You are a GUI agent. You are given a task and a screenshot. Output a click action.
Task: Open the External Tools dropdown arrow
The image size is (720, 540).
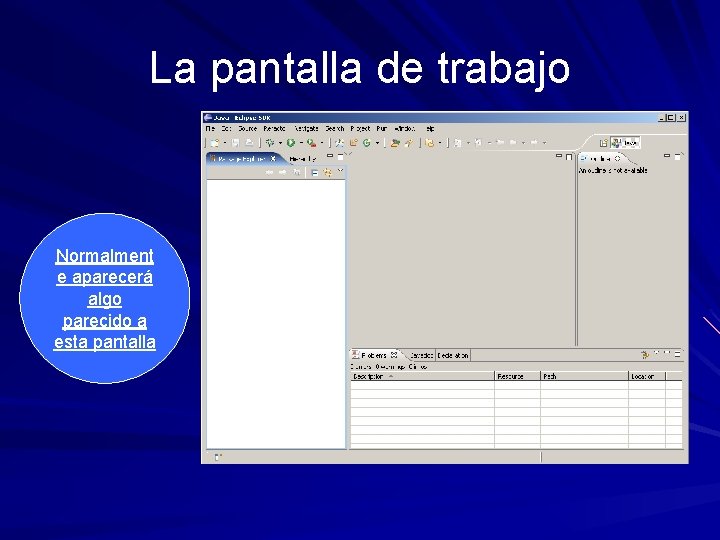click(321, 143)
